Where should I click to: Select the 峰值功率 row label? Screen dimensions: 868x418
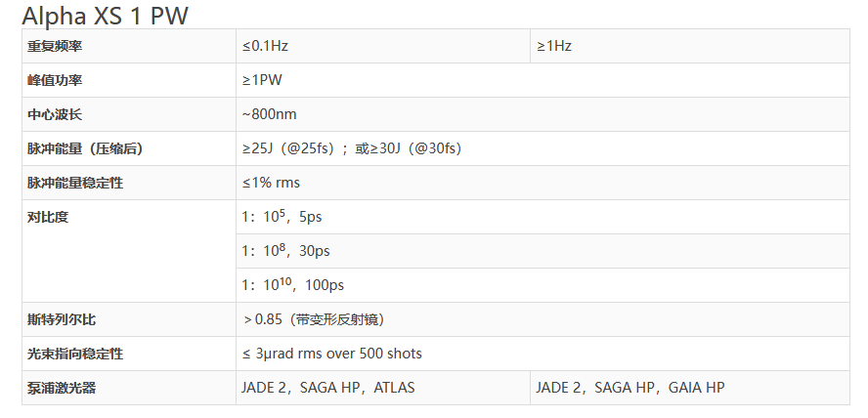(54, 80)
